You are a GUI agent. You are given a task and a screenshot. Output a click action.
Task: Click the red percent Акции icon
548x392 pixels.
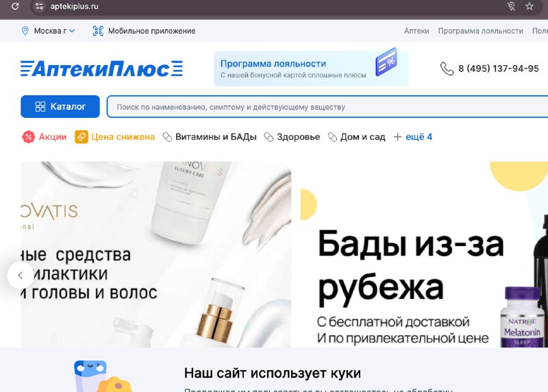click(29, 137)
